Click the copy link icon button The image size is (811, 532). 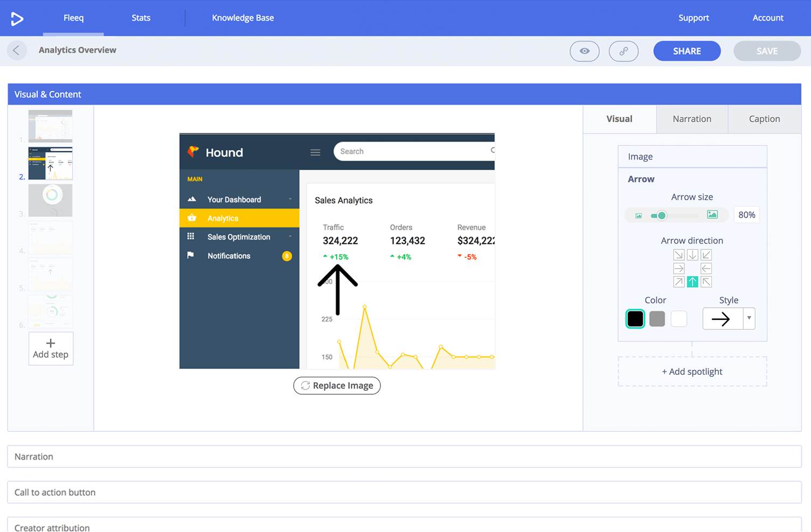[x=623, y=51]
